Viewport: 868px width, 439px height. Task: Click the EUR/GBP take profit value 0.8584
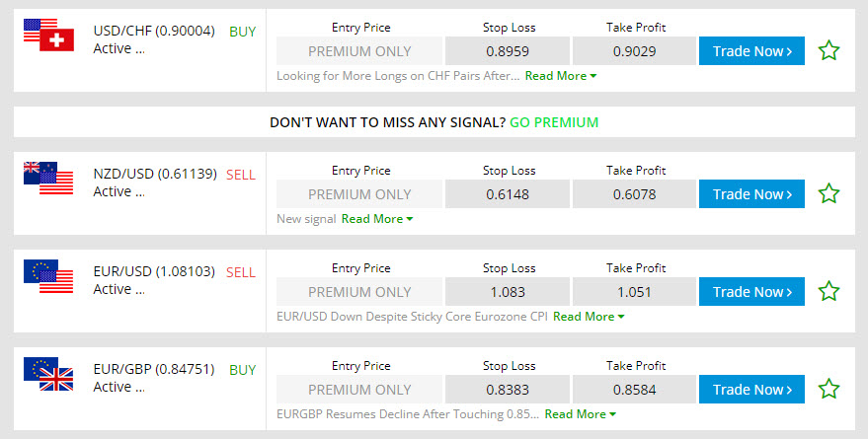click(634, 390)
